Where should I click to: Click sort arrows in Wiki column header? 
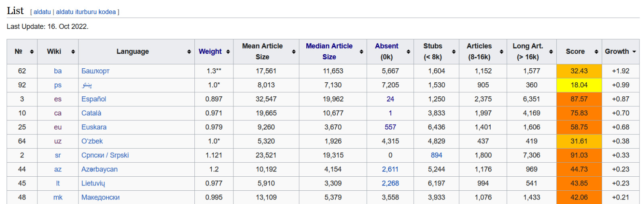[x=73, y=52]
